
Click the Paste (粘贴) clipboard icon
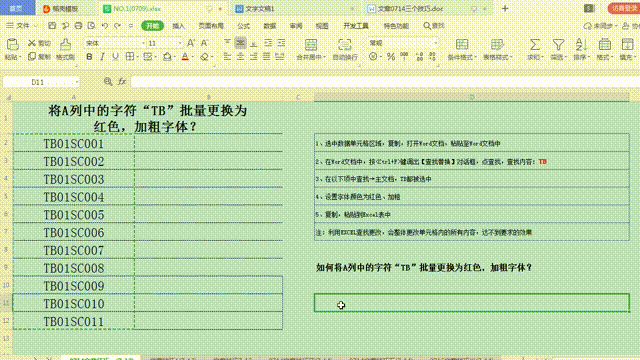[12, 44]
